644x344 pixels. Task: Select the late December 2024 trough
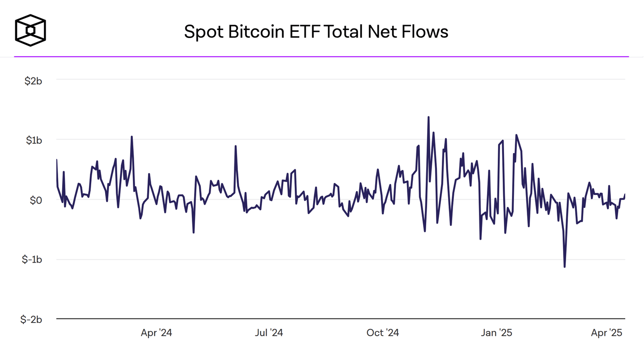point(480,239)
